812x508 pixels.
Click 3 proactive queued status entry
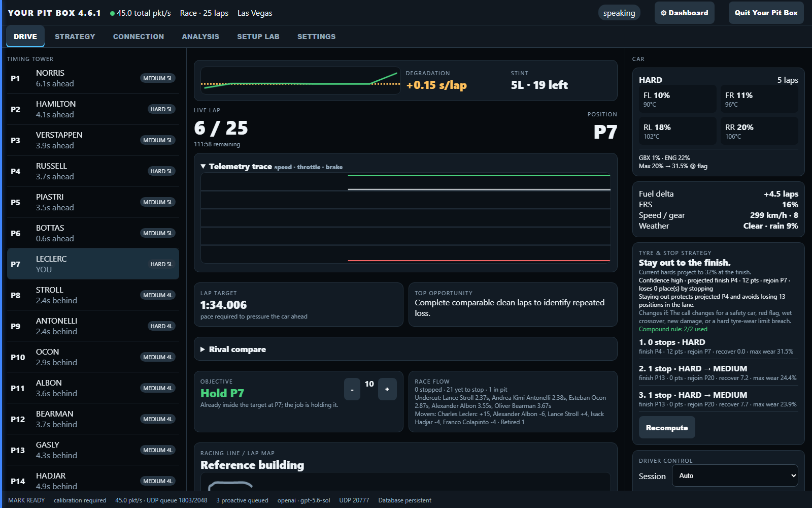click(x=242, y=500)
